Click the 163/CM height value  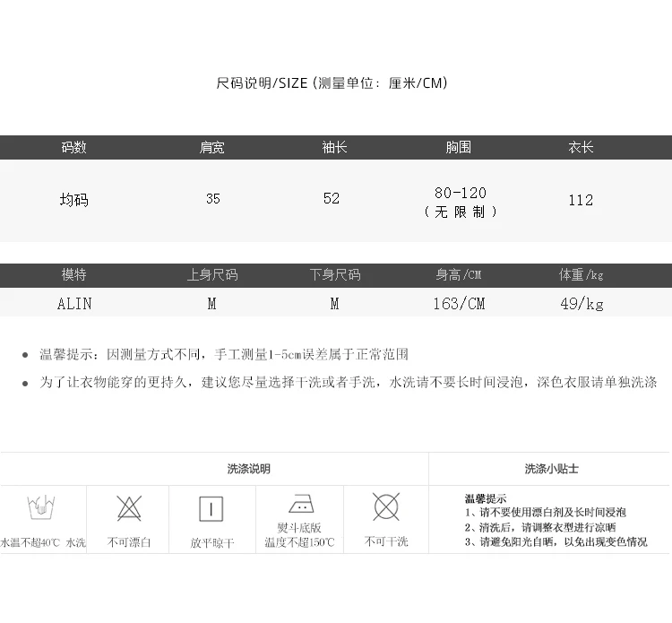(x=459, y=304)
